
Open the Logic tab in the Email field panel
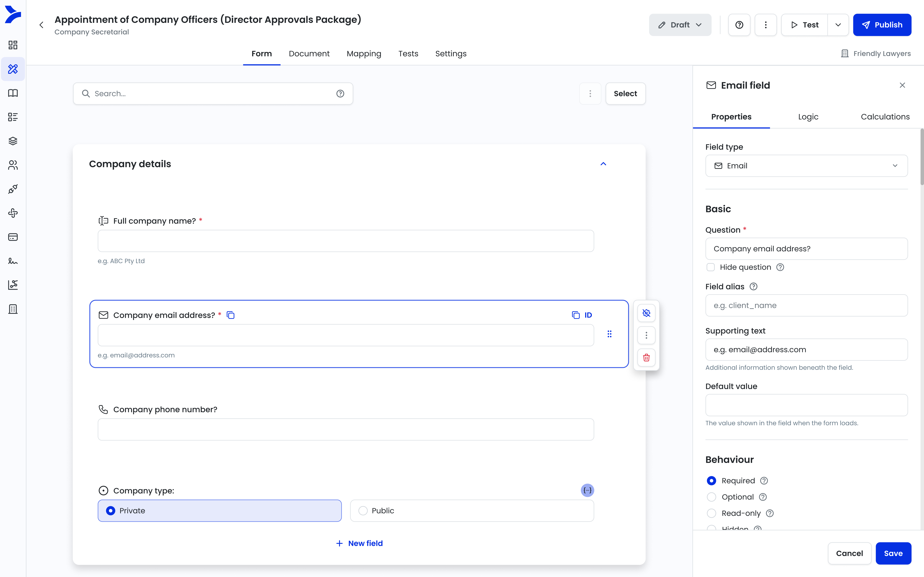(x=808, y=117)
